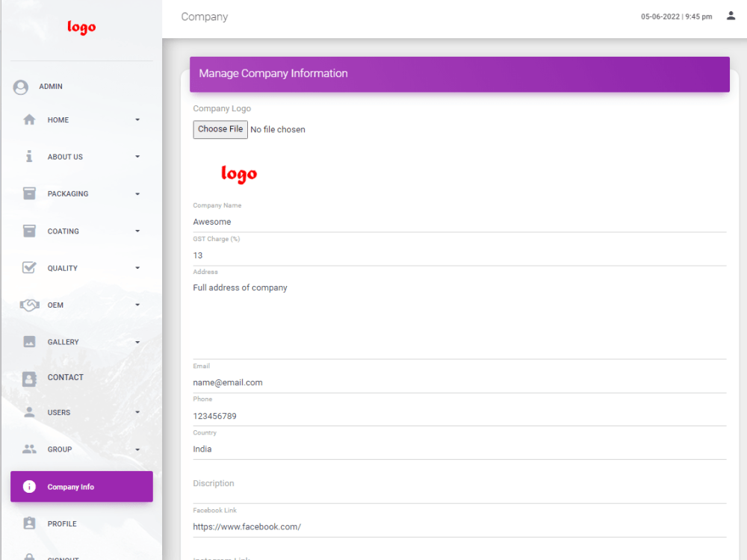This screenshot has width=747, height=560.
Task: Click into the Address text area
Action: pyautogui.click(x=459, y=319)
